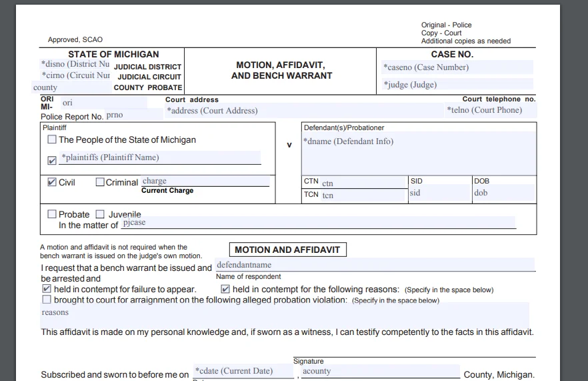Click the Plaintiff label
Image resolution: width=588 pixels, height=381 pixels.
[x=55, y=127]
